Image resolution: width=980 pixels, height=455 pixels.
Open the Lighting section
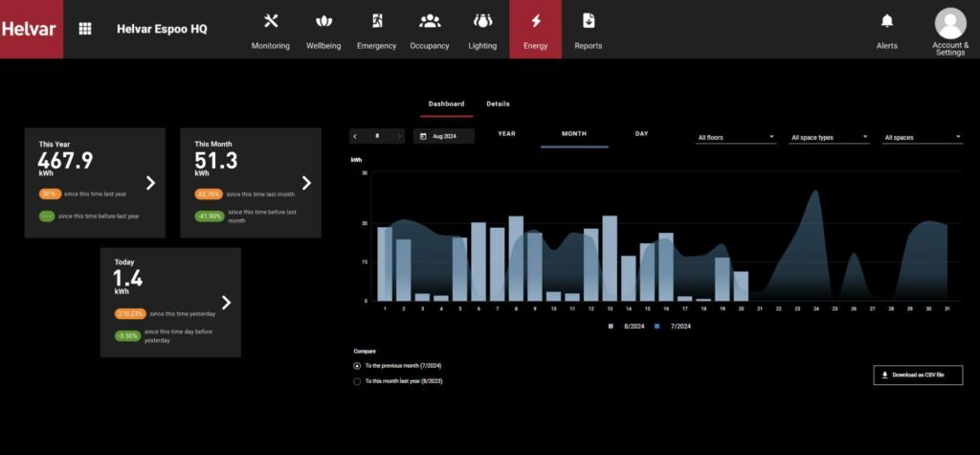click(482, 31)
